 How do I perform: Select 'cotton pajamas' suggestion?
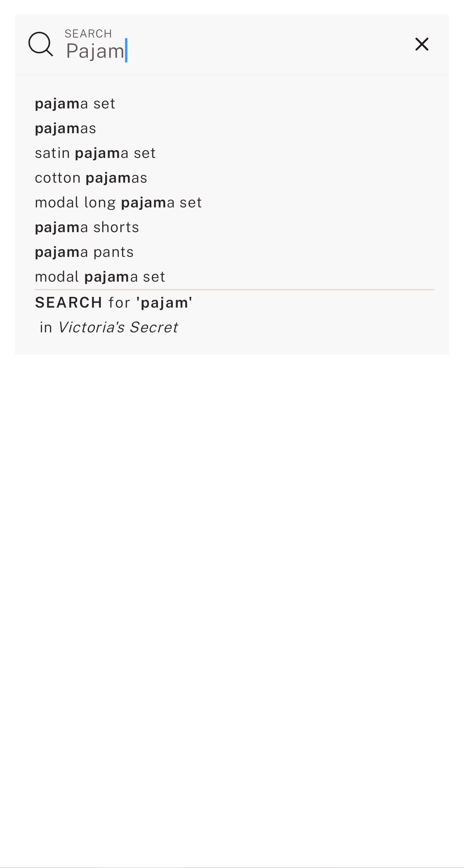(91, 177)
